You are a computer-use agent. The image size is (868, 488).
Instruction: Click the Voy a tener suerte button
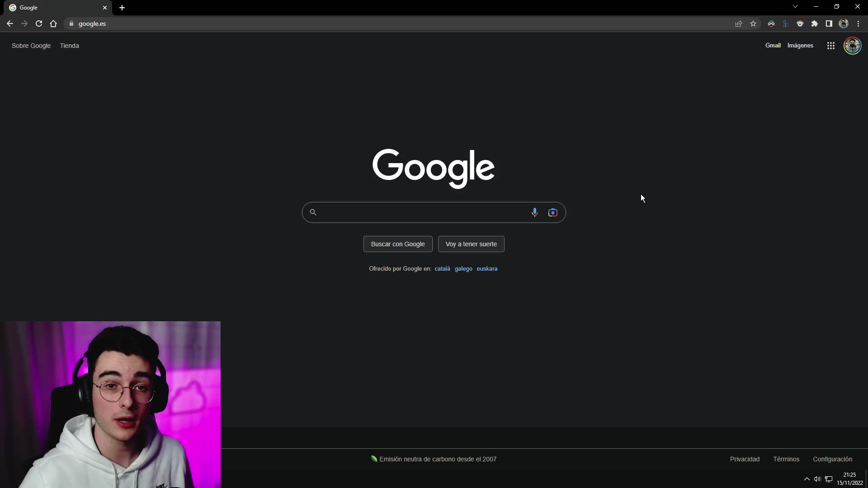pos(471,244)
